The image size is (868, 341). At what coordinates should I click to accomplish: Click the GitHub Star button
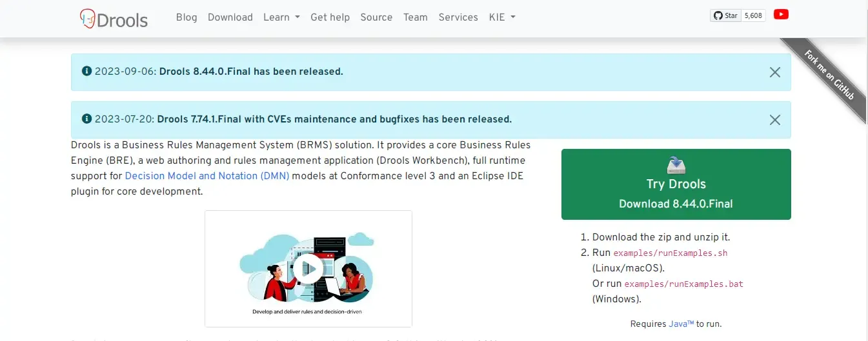pos(725,15)
